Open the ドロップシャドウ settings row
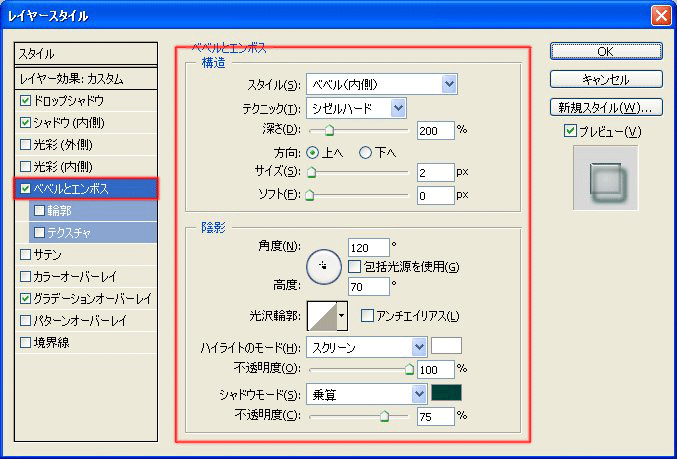Screen dimensions: 677x459 [x=86, y=101]
